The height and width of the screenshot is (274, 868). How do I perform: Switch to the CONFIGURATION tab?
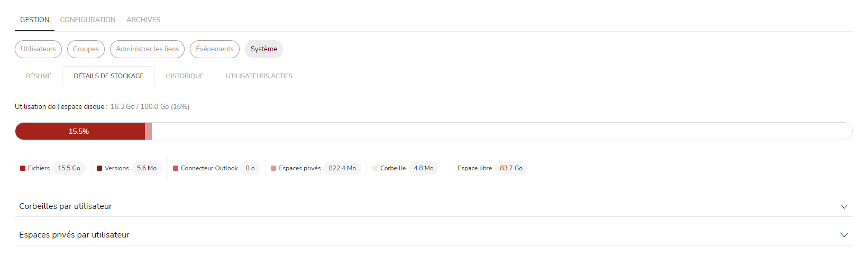(88, 20)
